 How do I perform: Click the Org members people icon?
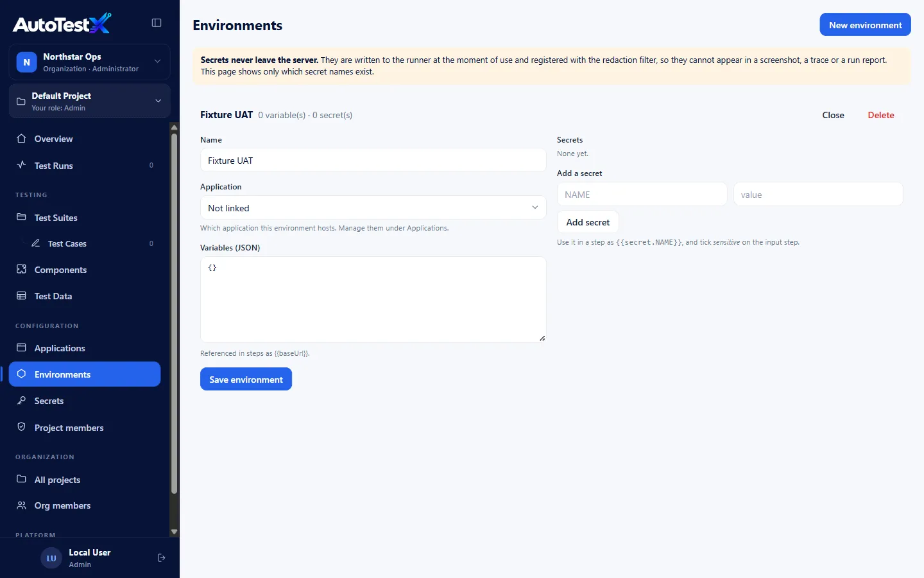tap(21, 505)
